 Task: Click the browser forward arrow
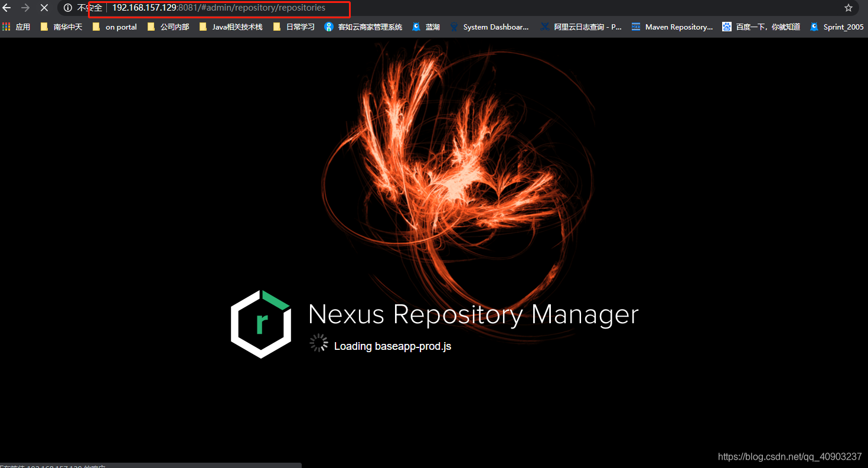25,8
